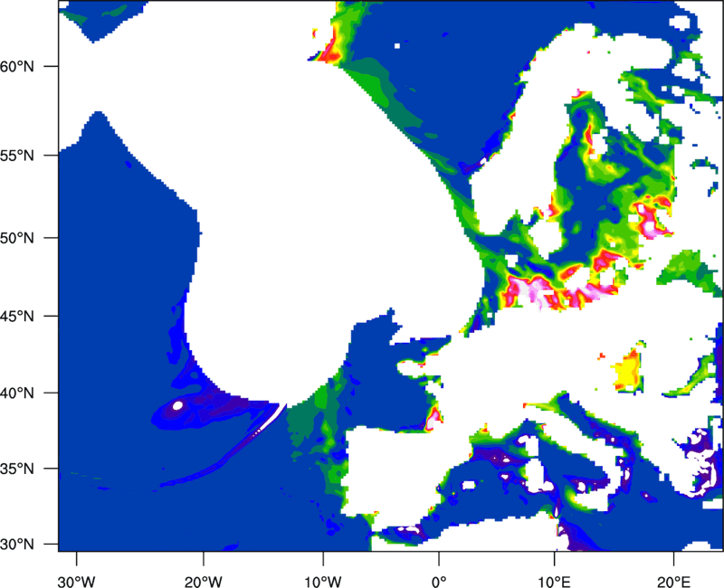Click the 45°N latitude label
The height and width of the screenshot is (588, 724).
[x=17, y=316]
